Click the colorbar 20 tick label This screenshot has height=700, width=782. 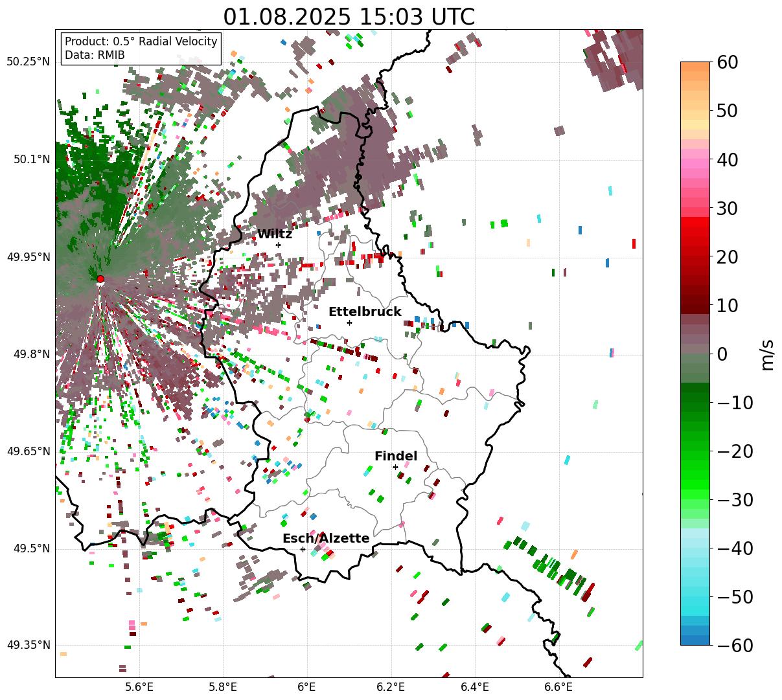(x=727, y=257)
